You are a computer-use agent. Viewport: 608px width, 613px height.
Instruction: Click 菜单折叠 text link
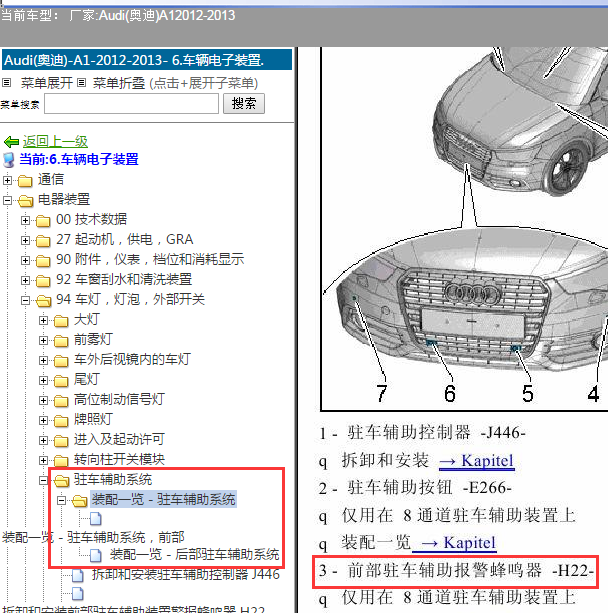coord(119,83)
